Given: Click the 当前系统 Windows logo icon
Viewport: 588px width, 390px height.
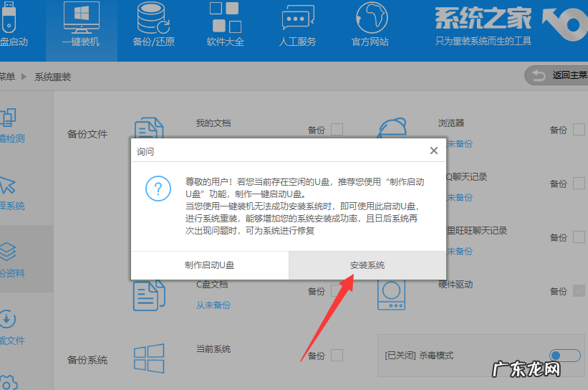Looking at the screenshot, I should (x=149, y=358).
